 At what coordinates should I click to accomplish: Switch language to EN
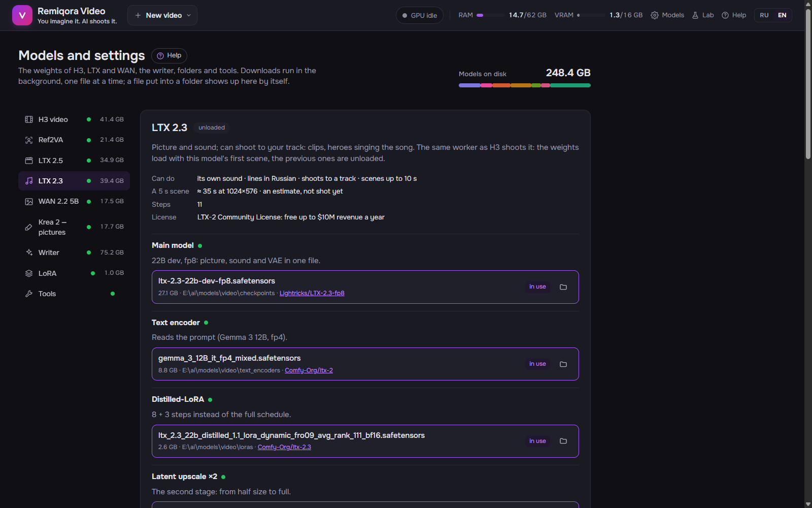click(782, 15)
